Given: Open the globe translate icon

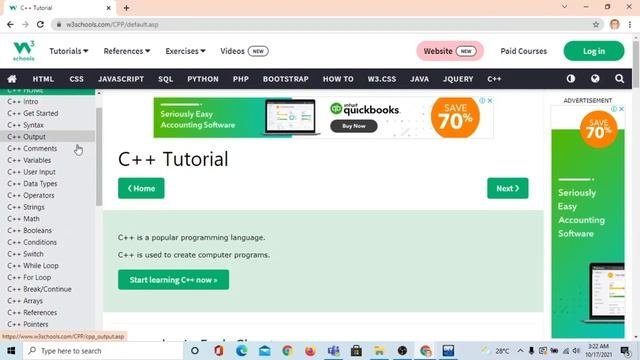Looking at the screenshot, I should point(595,79).
